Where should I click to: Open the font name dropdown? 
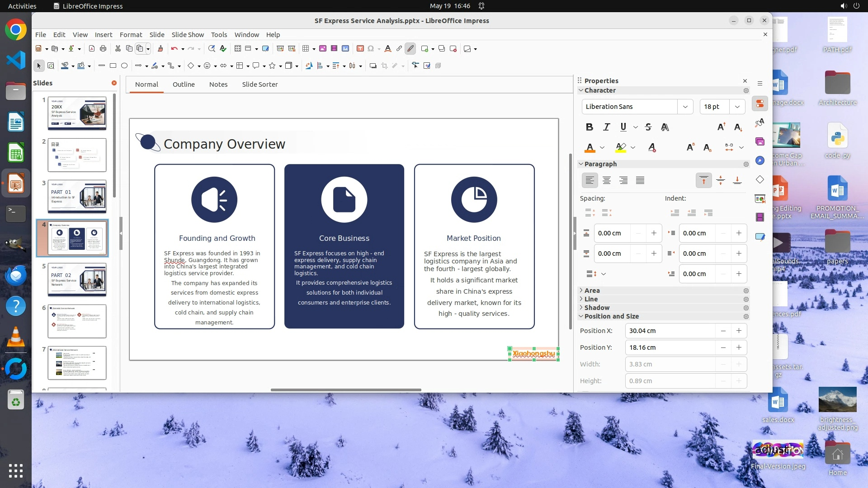[x=685, y=107]
